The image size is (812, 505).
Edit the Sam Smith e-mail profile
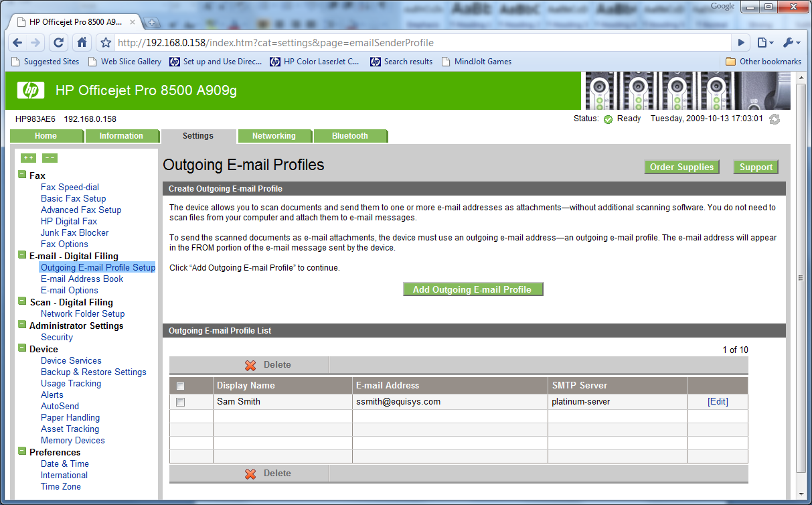click(718, 402)
